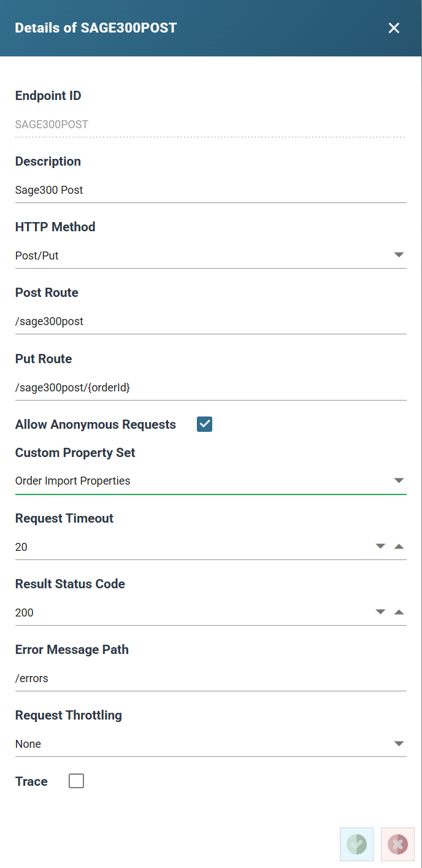
Task: Click into the Post Route field
Action: (210, 321)
